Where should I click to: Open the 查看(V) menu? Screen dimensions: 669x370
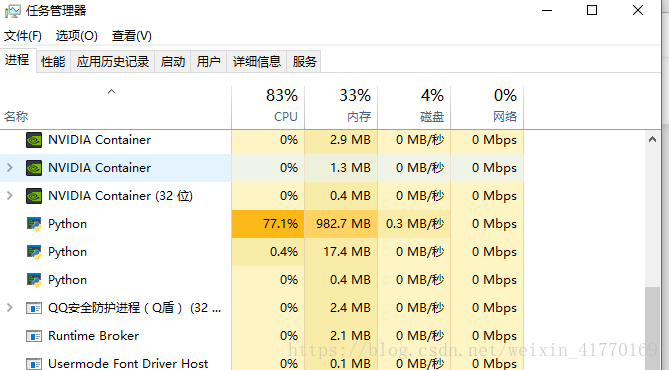(x=132, y=36)
